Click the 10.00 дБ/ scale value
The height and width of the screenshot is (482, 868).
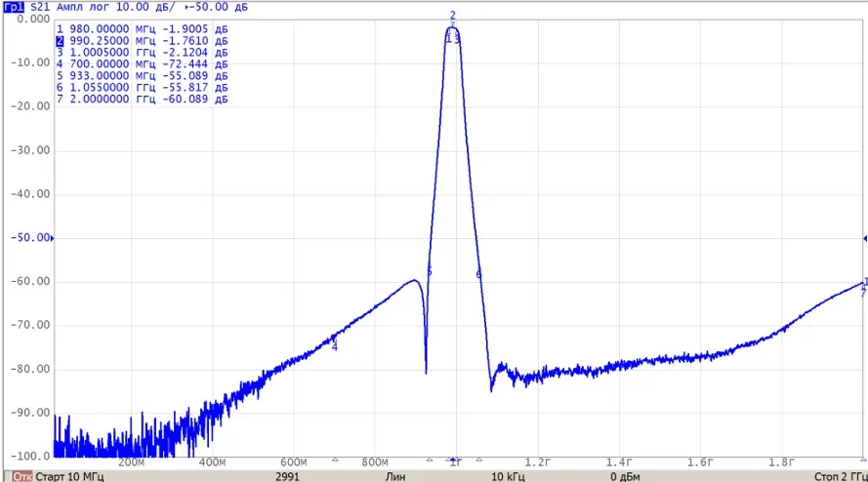click(x=145, y=7)
